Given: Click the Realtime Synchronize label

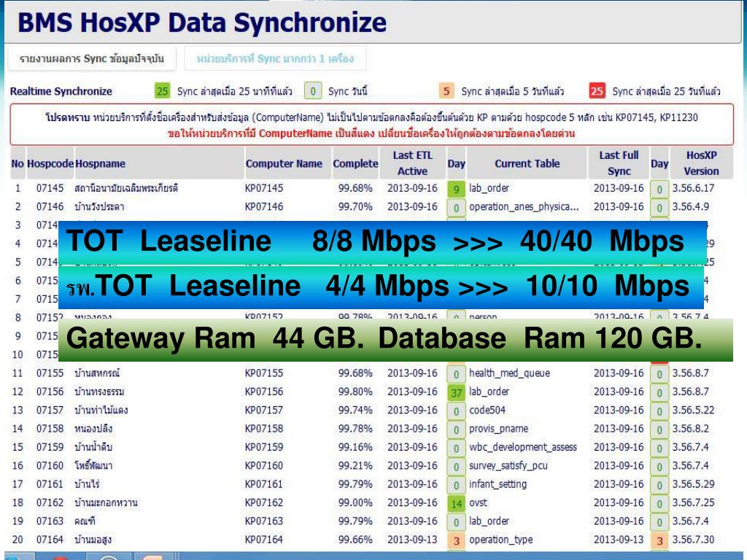Looking at the screenshot, I should (61, 91).
